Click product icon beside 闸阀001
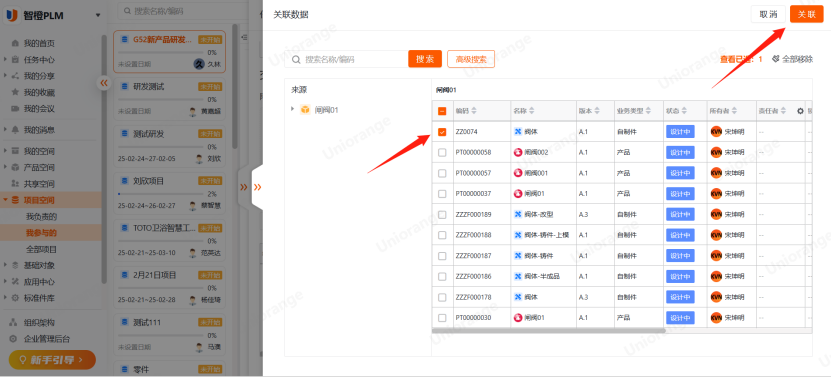The height and width of the screenshot is (378, 831). coord(518,173)
